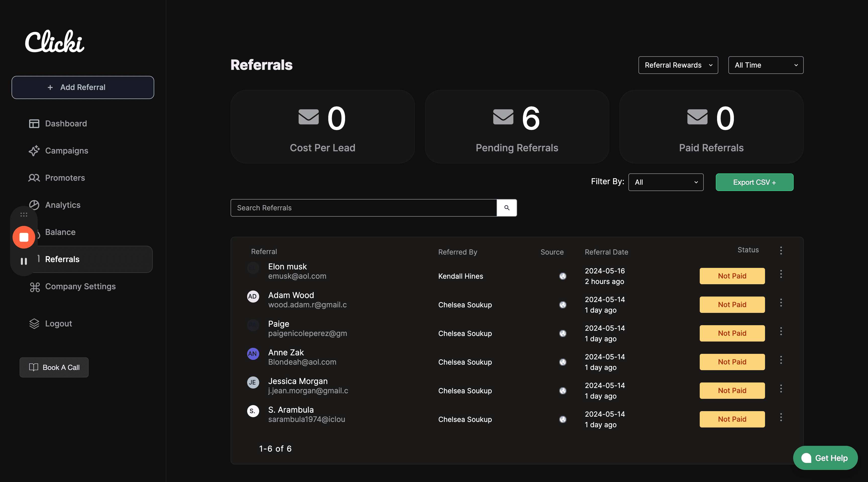Viewport: 868px width, 482px height.
Task: Expand the Referral Rewards dropdown
Action: point(678,65)
